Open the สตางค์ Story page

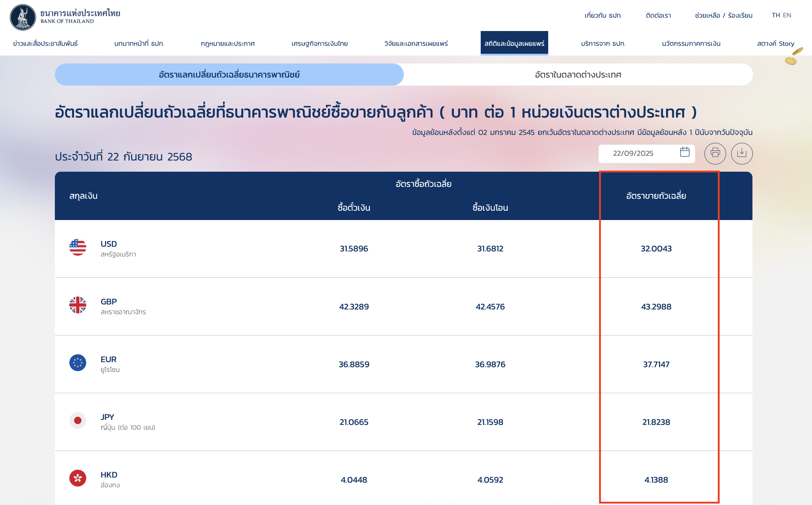(776, 43)
